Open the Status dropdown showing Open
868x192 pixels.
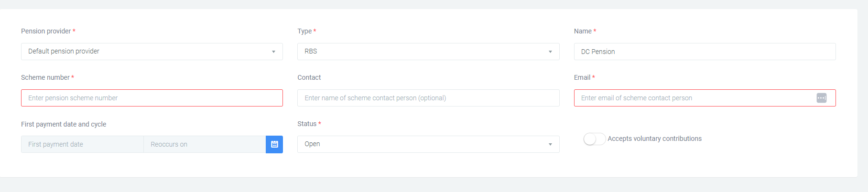click(428, 144)
